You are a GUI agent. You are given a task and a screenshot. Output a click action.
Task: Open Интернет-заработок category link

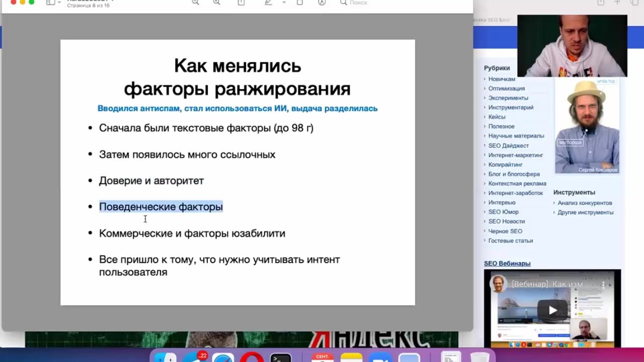(516, 193)
